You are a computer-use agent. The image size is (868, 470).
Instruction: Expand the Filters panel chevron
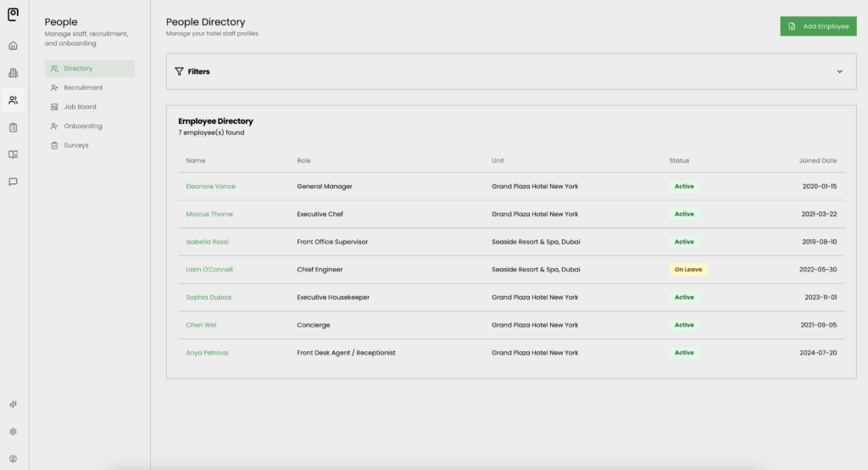coord(839,72)
